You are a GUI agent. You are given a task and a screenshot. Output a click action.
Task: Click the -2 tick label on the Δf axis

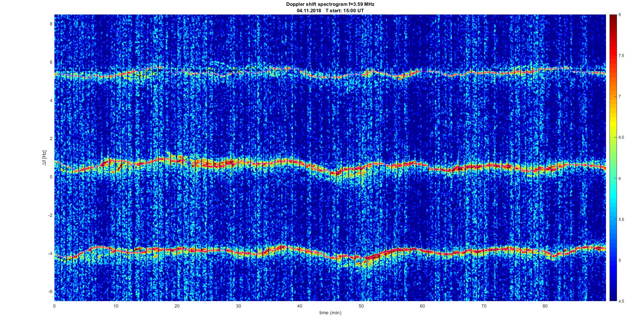pyautogui.click(x=50, y=215)
